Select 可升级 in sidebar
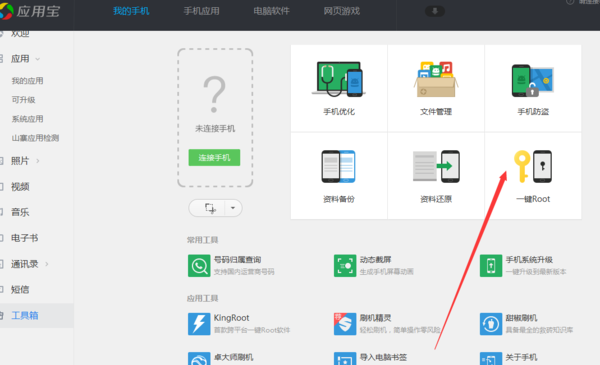Viewport: 600px width, 365px height. [23, 100]
